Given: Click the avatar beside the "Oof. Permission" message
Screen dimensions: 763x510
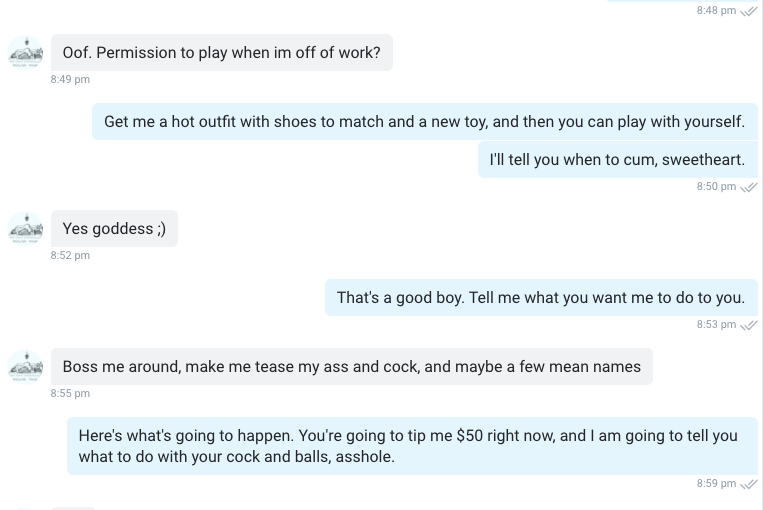Looking at the screenshot, I should click(x=25, y=53).
